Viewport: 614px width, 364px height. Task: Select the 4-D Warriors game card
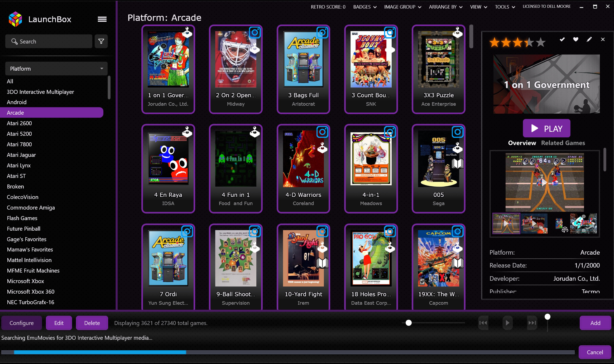[303, 169]
